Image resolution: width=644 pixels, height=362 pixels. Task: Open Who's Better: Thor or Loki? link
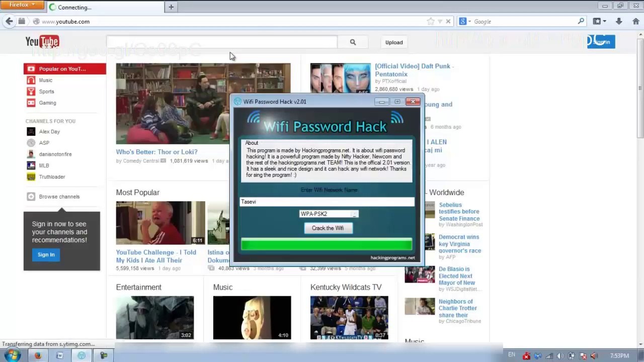click(x=156, y=152)
